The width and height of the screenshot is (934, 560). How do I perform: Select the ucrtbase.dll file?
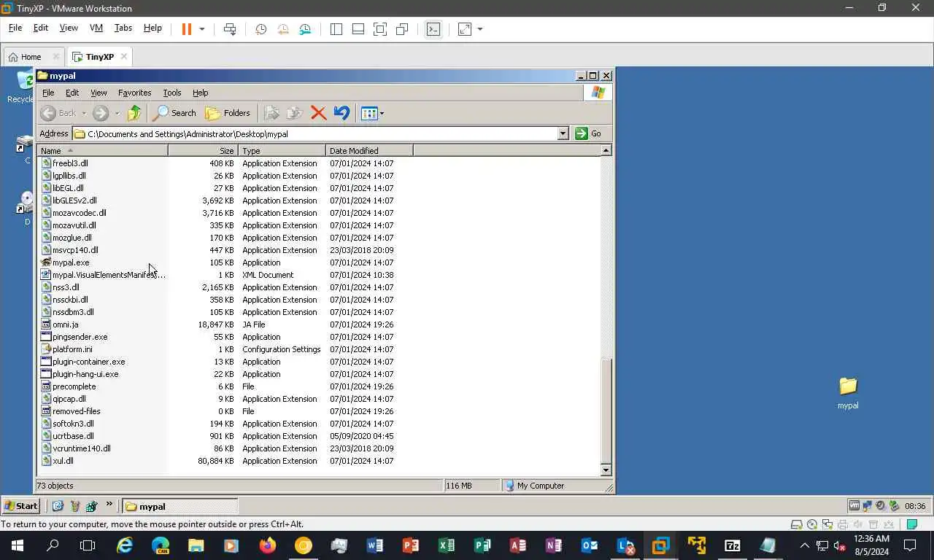[x=73, y=436]
